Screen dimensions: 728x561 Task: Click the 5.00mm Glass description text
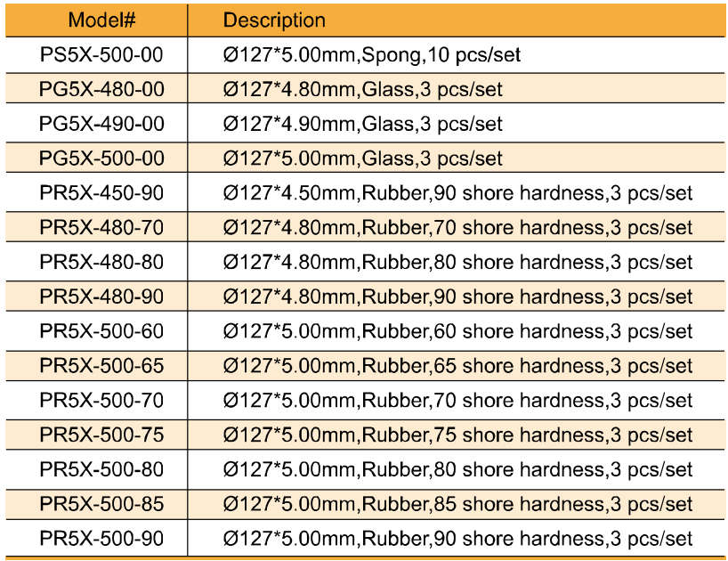pos(362,159)
